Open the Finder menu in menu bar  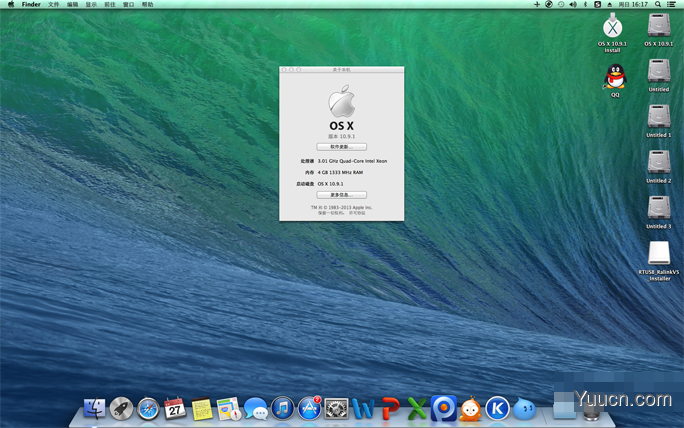[x=31, y=4]
